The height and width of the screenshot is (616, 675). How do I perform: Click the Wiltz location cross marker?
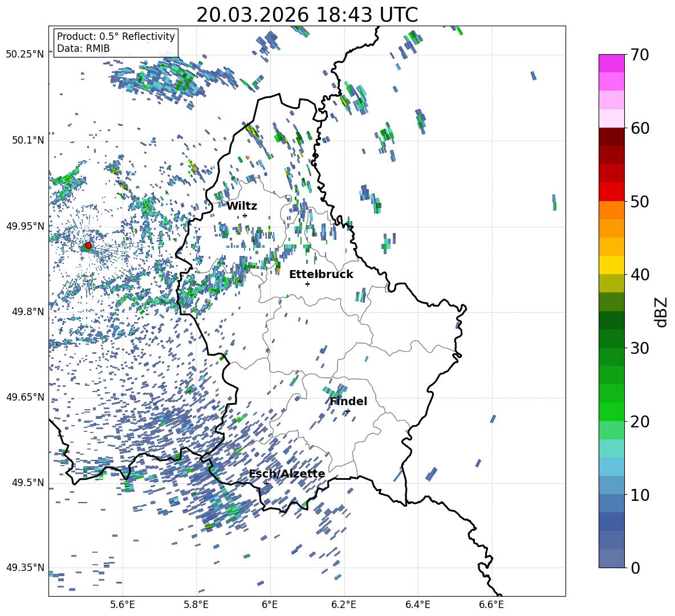245,215
